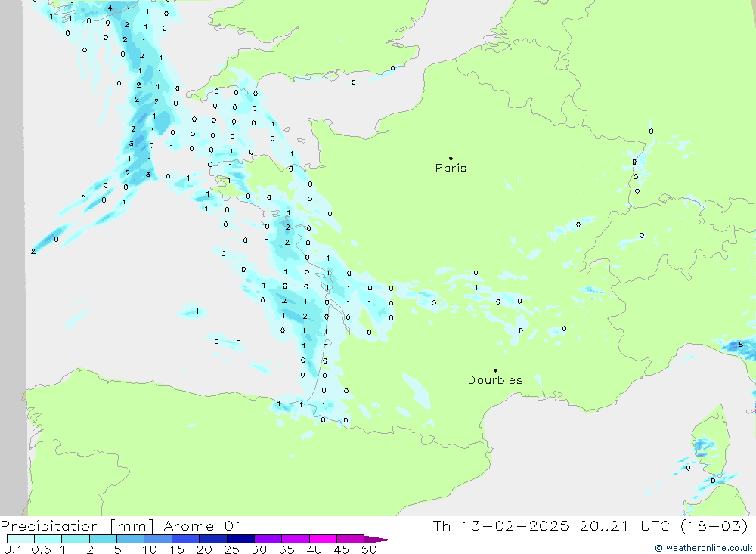Click the legend label '0.1'
The width and height of the screenshot is (756, 554).
pyautogui.click(x=13, y=549)
